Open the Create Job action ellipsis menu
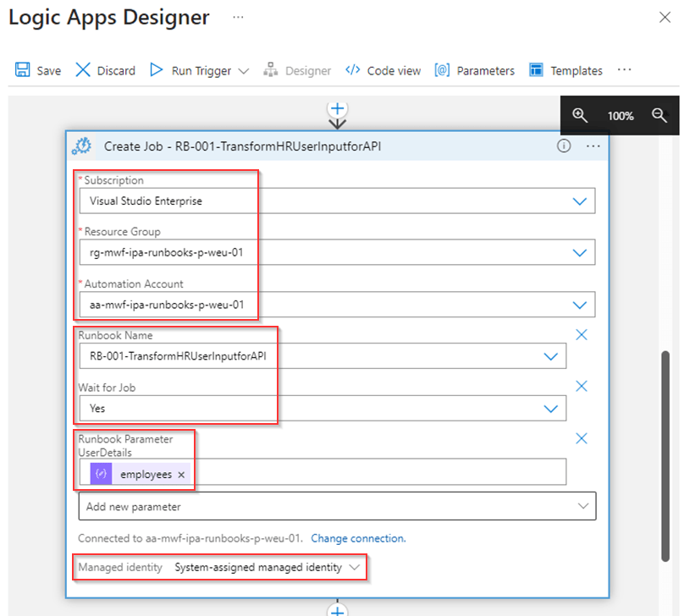684x616 pixels. [x=593, y=146]
